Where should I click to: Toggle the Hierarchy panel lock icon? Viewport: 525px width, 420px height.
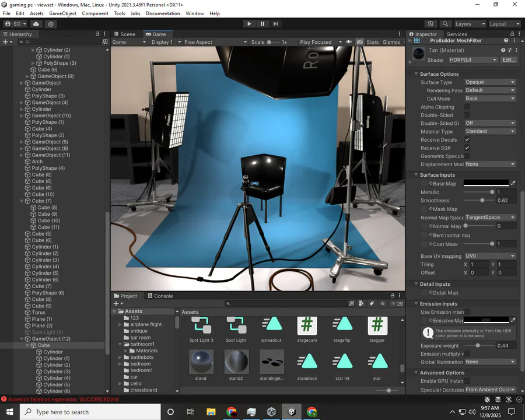click(x=97, y=34)
